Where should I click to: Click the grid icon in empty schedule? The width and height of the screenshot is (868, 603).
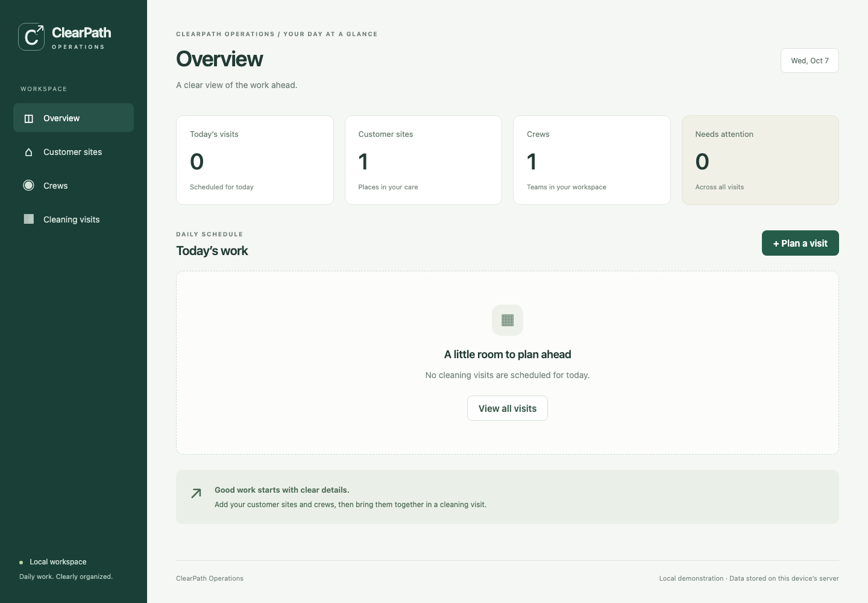pos(508,320)
